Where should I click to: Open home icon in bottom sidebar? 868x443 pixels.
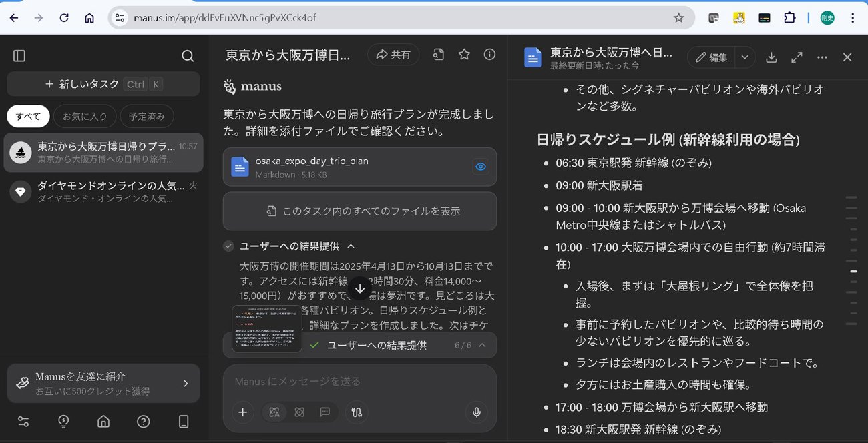(x=103, y=421)
